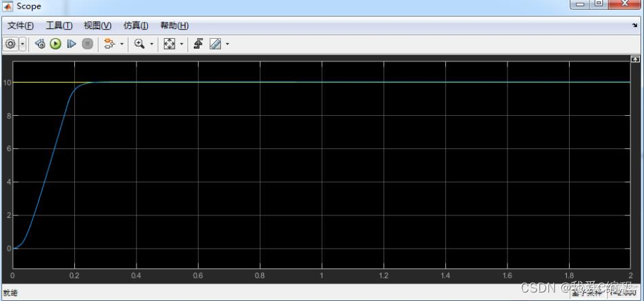Viewport: 644px width, 301px height.
Task: Click the y-axis label 8
Action: click(8, 116)
